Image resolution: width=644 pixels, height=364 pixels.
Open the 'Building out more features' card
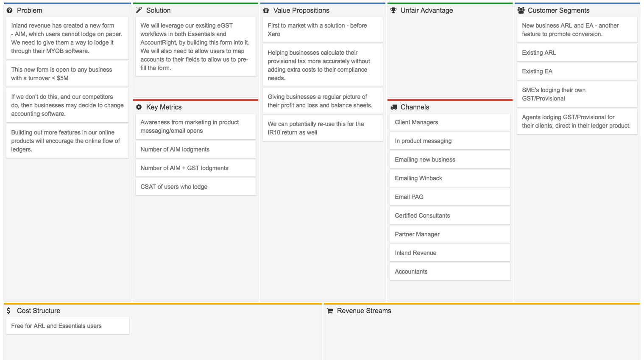click(67, 141)
